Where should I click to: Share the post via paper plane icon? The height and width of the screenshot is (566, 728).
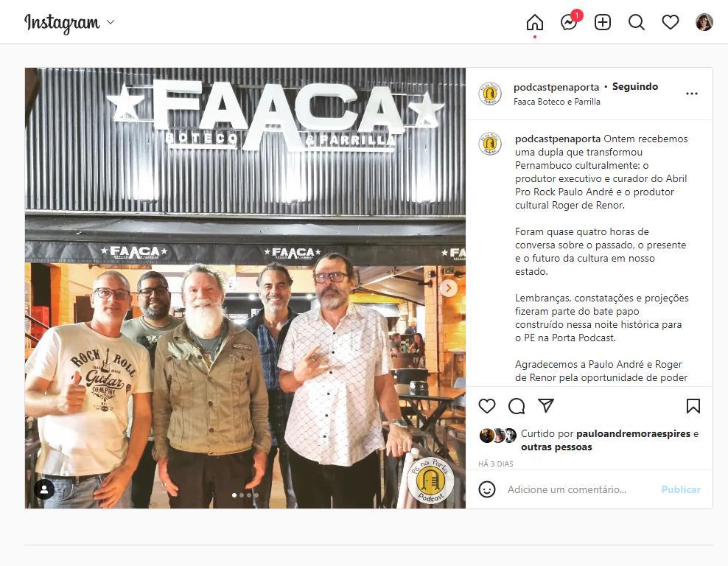546,405
